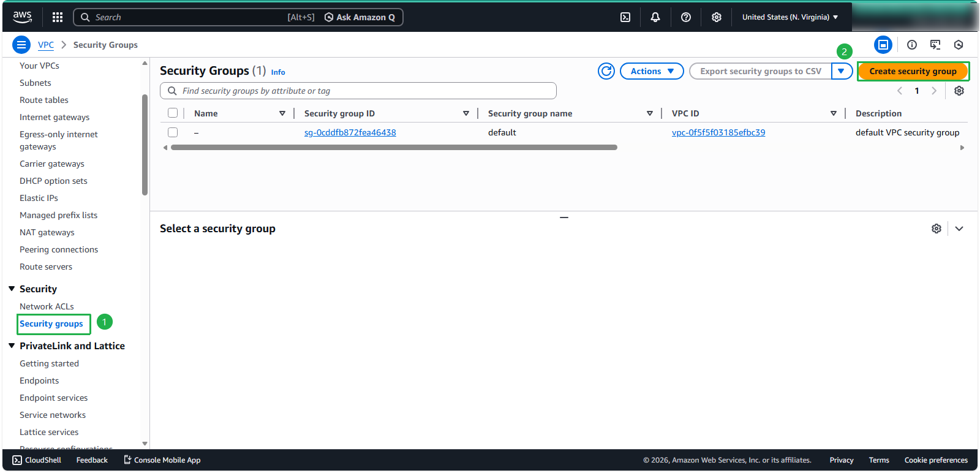Click the search magnifier in filter box
Viewport: 980px width, 473px height.
pos(173,91)
